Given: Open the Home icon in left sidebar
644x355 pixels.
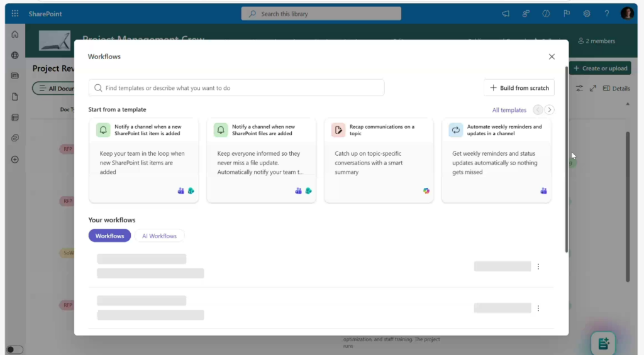Looking at the screenshot, I should click(x=15, y=35).
